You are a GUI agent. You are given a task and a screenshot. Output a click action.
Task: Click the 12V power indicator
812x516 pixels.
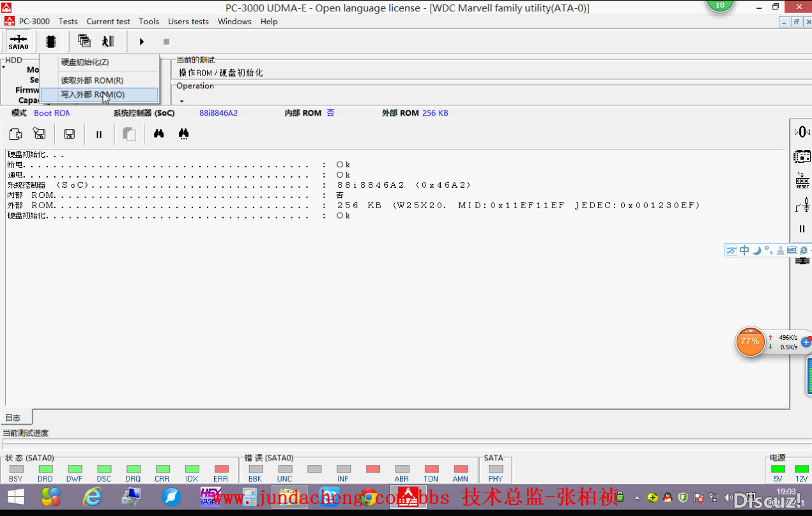(801, 469)
